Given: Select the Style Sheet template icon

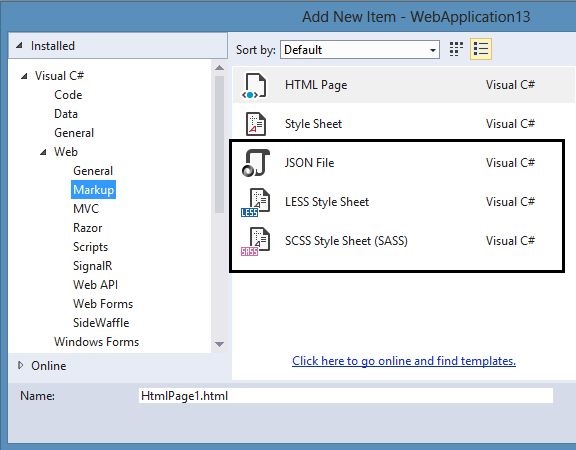Looking at the screenshot, I should click(x=256, y=124).
